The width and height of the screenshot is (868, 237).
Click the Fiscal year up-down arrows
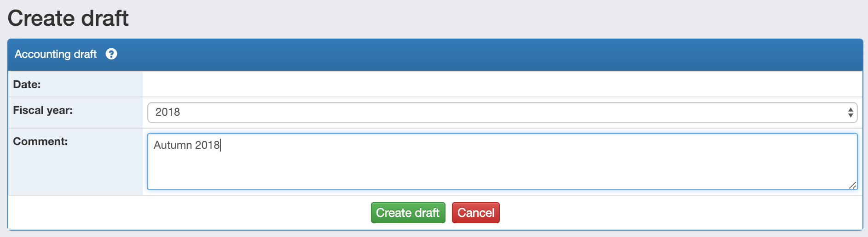[851, 113]
